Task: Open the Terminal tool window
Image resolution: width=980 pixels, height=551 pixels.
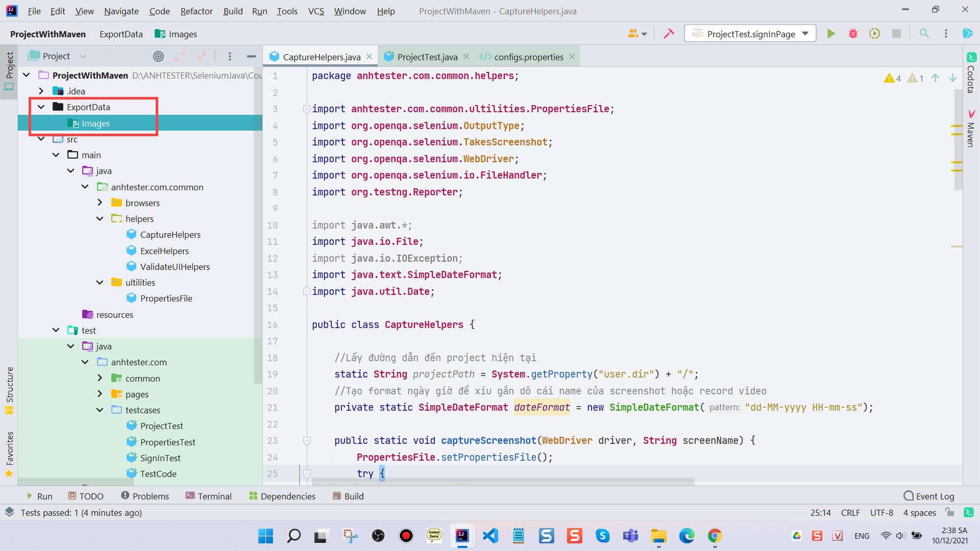Action: pyautogui.click(x=209, y=496)
